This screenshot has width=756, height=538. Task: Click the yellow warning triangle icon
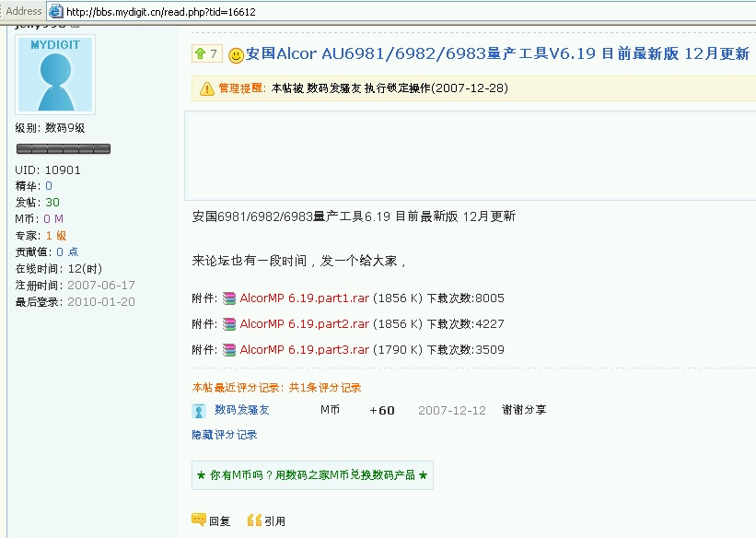click(207, 88)
